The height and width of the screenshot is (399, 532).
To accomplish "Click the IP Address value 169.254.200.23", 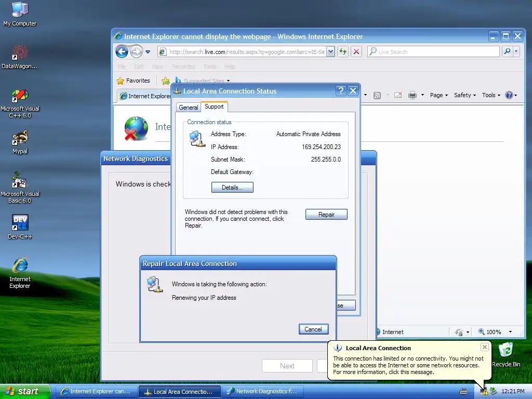I will pyautogui.click(x=321, y=147).
